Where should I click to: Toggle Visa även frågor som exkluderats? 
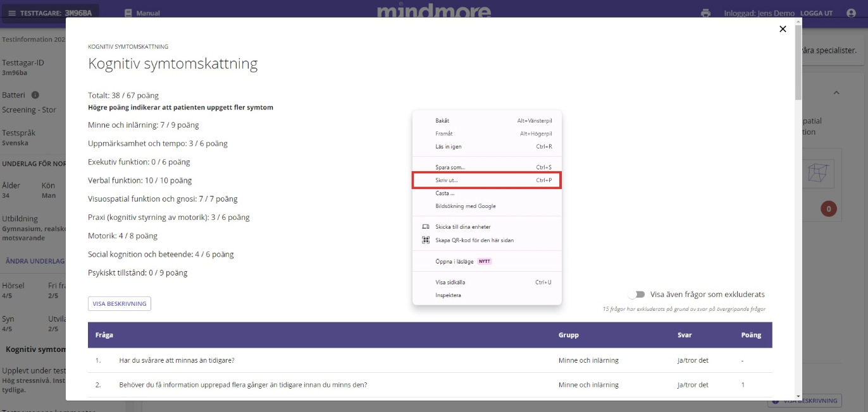point(636,294)
